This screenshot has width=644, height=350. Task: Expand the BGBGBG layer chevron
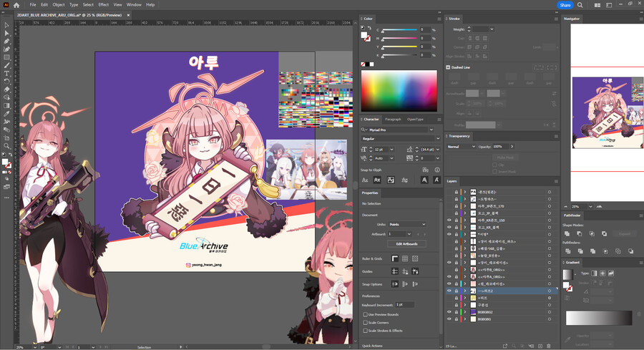point(464,319)
